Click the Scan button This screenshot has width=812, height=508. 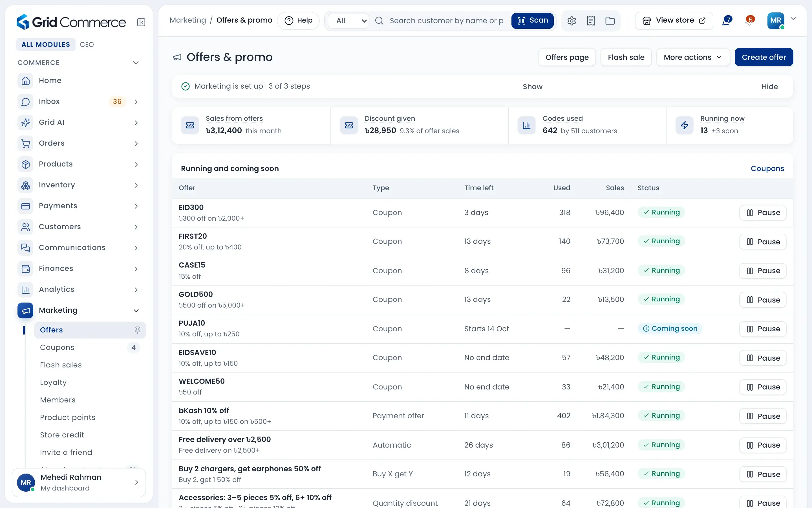[533, 21]
